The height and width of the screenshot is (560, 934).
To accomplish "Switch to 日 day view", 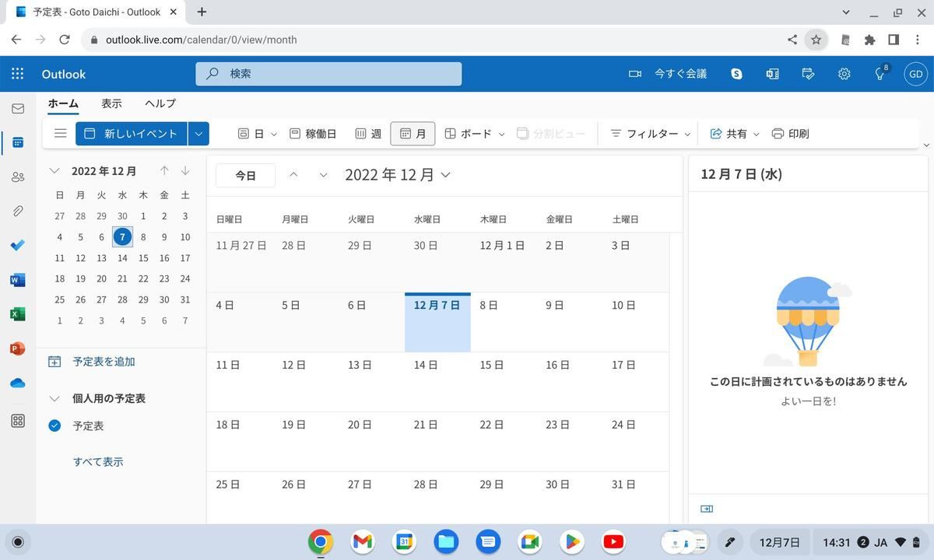I will point(251,134).
